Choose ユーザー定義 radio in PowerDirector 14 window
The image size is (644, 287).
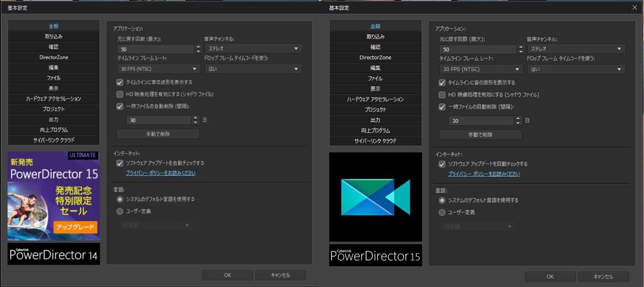coord(120,211)
